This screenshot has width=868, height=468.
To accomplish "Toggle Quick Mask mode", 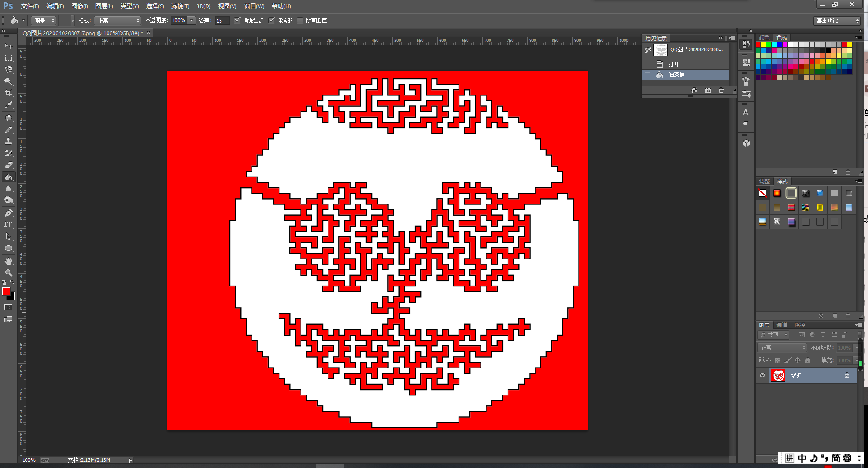I will point(9,308).
